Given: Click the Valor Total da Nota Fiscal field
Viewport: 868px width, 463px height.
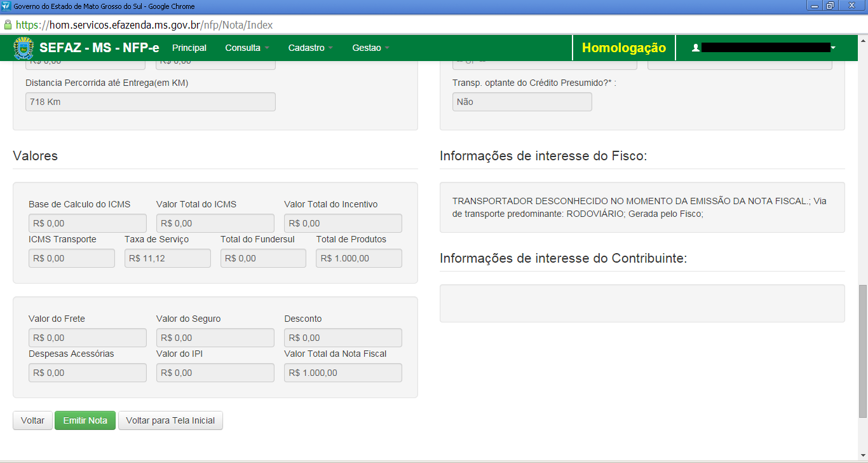Looking at the screenshot, I should pyautogui.click(x=343, y=373).
